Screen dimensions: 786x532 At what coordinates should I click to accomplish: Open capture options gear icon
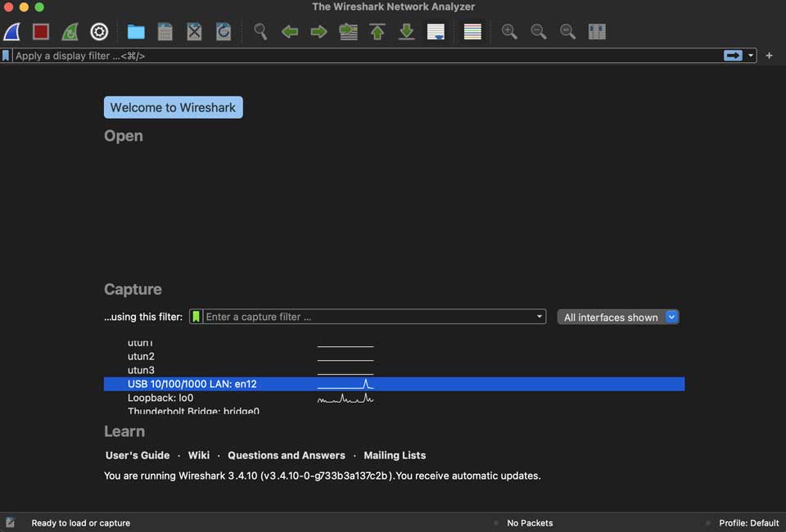click(x=99, y=32)
